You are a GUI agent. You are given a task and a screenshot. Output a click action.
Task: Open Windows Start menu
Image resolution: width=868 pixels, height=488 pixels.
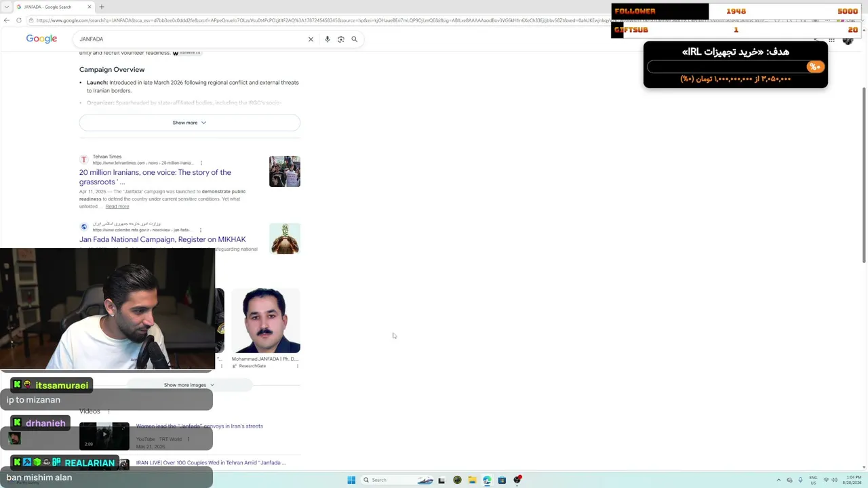click(x=351, y=480)
